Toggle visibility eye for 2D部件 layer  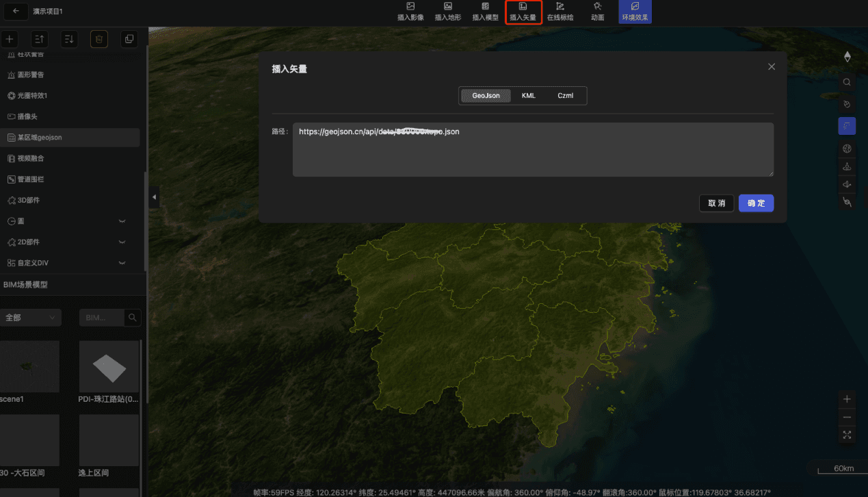click(122, 242)
